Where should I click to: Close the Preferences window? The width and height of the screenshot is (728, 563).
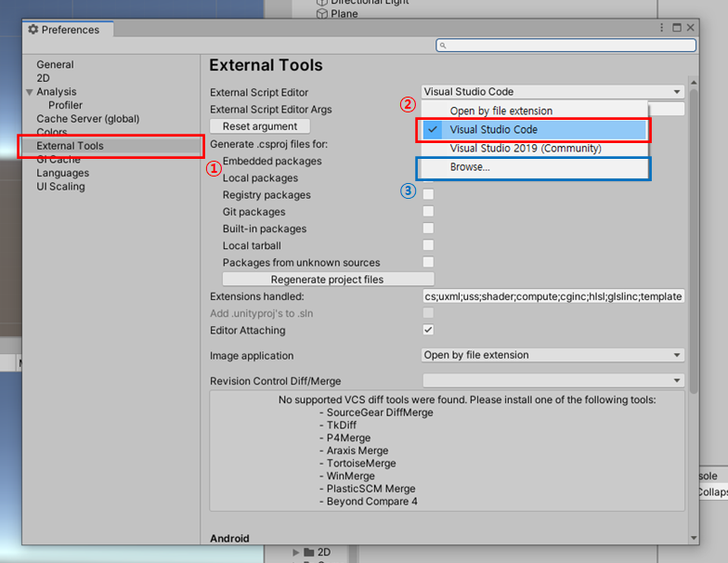691,28
